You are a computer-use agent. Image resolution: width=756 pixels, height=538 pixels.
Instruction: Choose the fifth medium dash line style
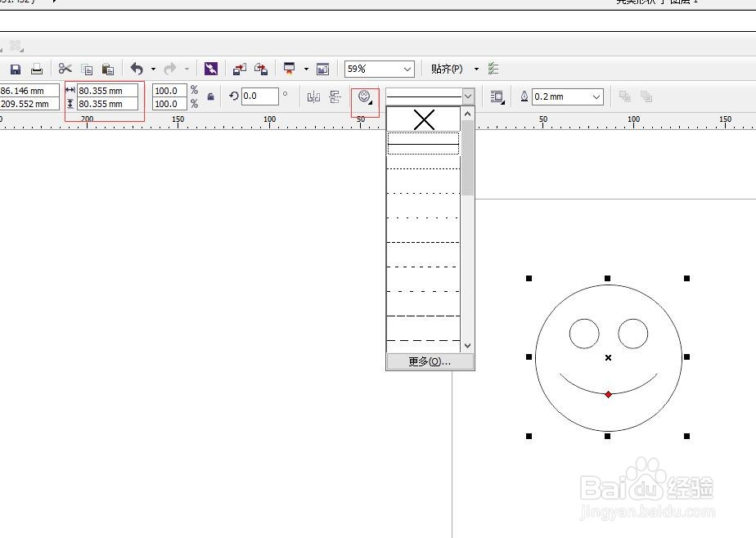point(423,267)
